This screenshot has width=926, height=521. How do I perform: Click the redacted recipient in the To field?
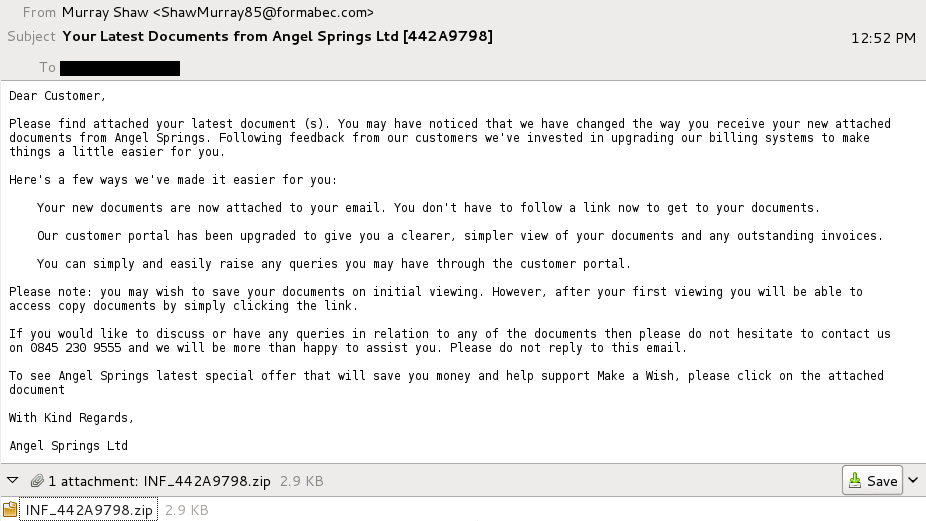click(120, 68)
